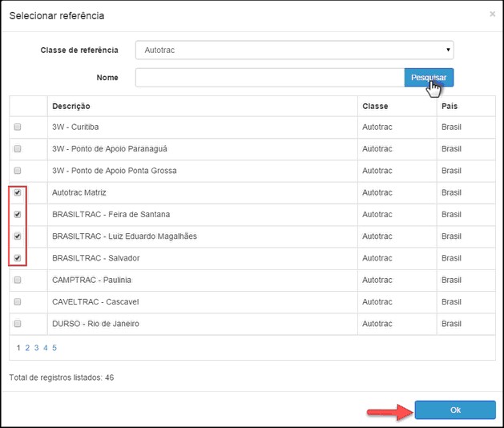This screenshot has width=504, height=428.
Task: Select the '3W - Curitiba' description text
Action: 75,127
